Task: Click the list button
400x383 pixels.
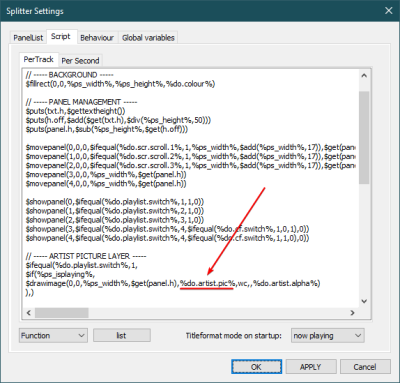Action: pos(122,335)
